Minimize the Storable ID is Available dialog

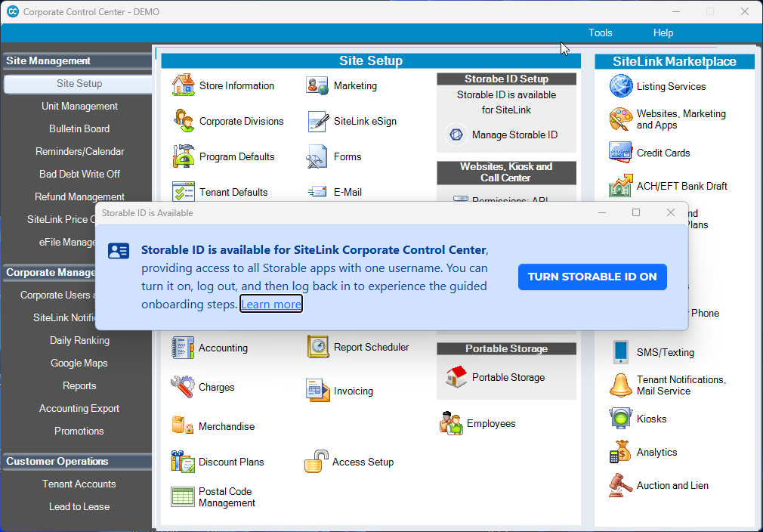click(602, 212)
